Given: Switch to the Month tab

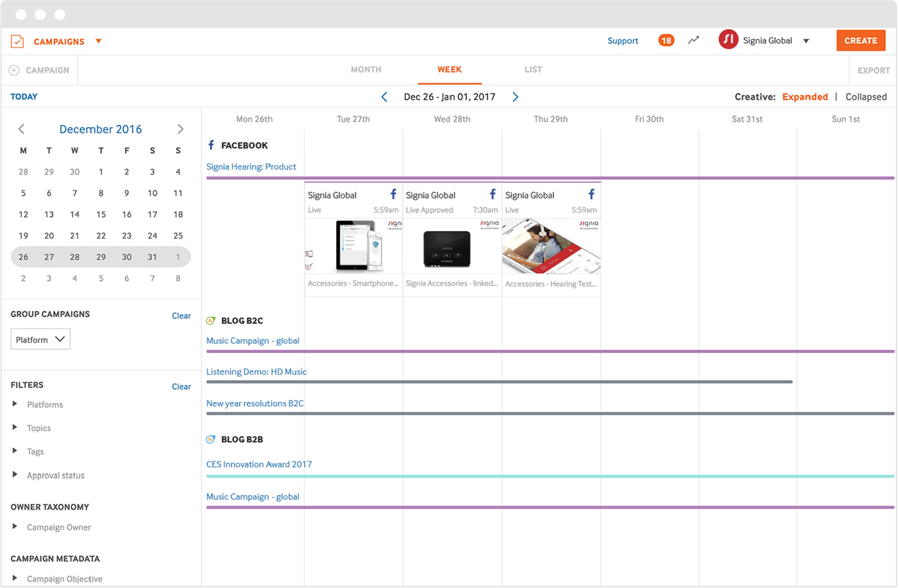Looking at the screenshot, I should tap(366, 70).
